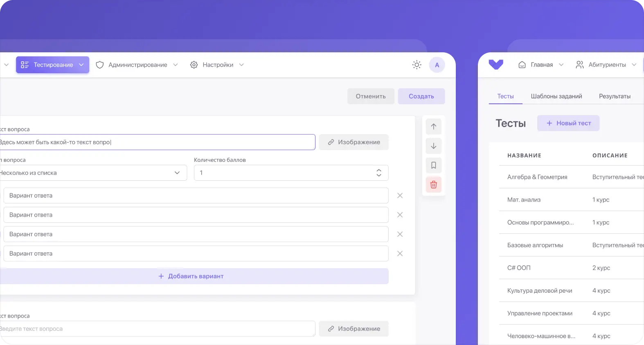
Task: Click the Создать button
Action: [x=421, y=96]
